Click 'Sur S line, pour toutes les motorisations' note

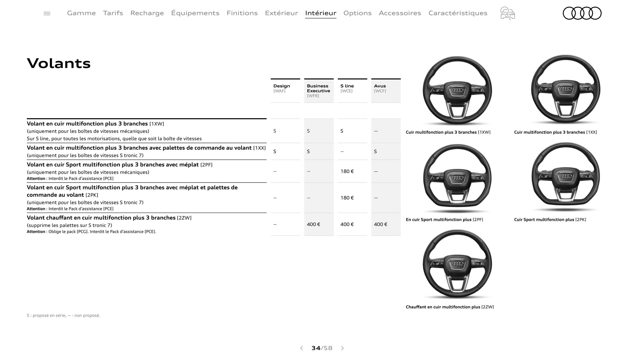point(114,139)
